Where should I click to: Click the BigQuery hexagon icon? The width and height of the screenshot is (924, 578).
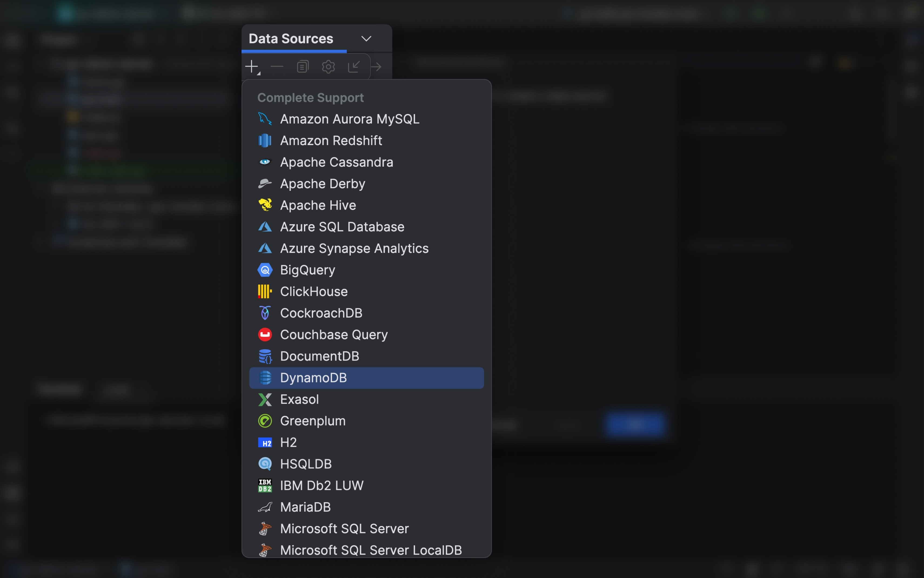coord(265,270)
